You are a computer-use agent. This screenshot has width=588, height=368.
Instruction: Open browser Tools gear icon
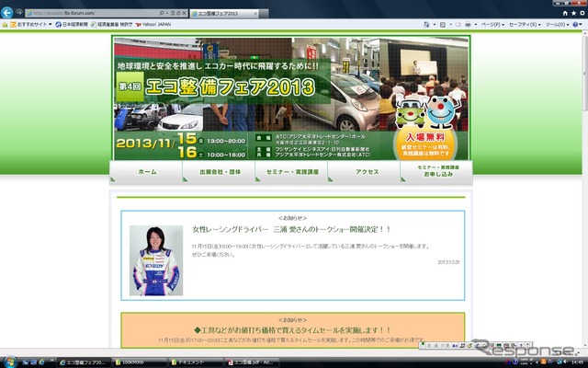point(582,13)
